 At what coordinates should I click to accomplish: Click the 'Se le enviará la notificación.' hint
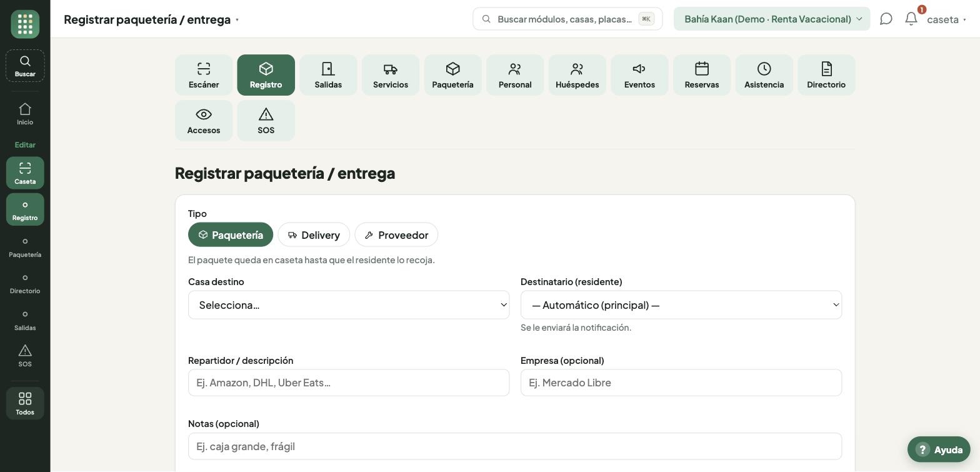[576, 328]
